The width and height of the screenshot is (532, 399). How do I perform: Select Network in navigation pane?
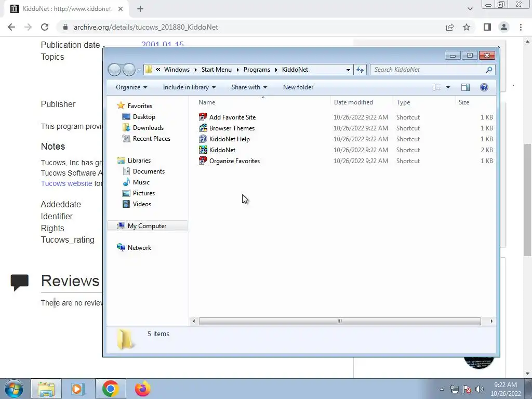[139, 248]
